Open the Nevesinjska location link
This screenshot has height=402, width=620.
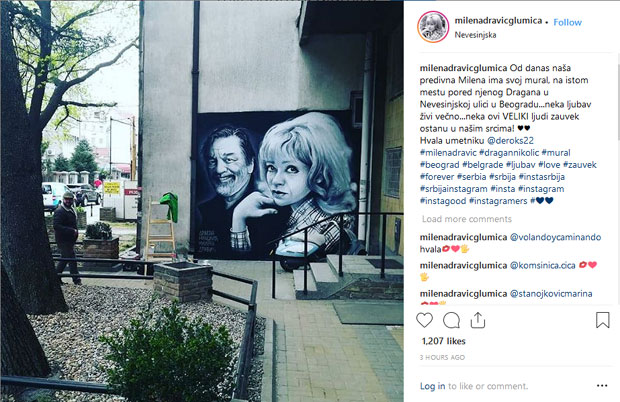(475, 35)
